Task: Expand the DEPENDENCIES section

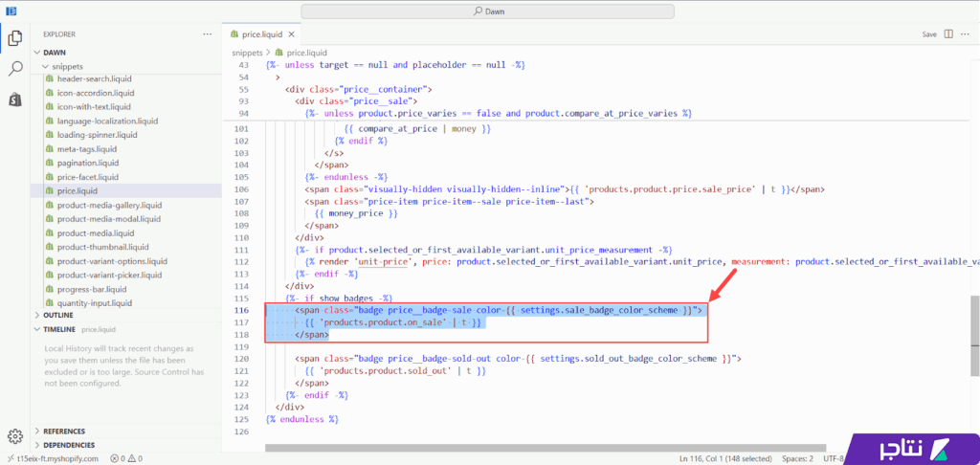Action: click(38, 445)
